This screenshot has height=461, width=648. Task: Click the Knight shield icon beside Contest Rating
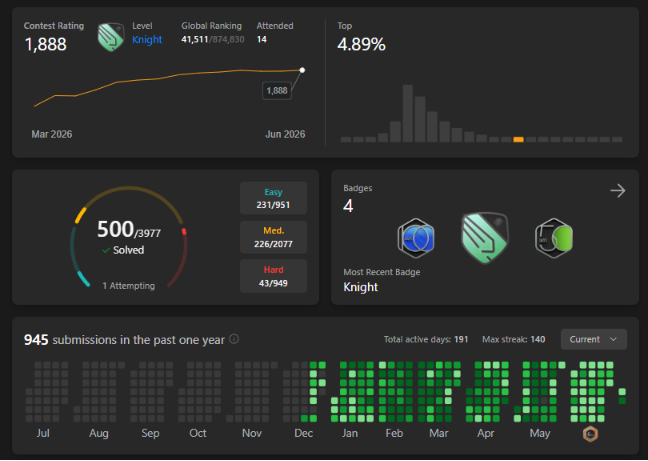[111, 37]
